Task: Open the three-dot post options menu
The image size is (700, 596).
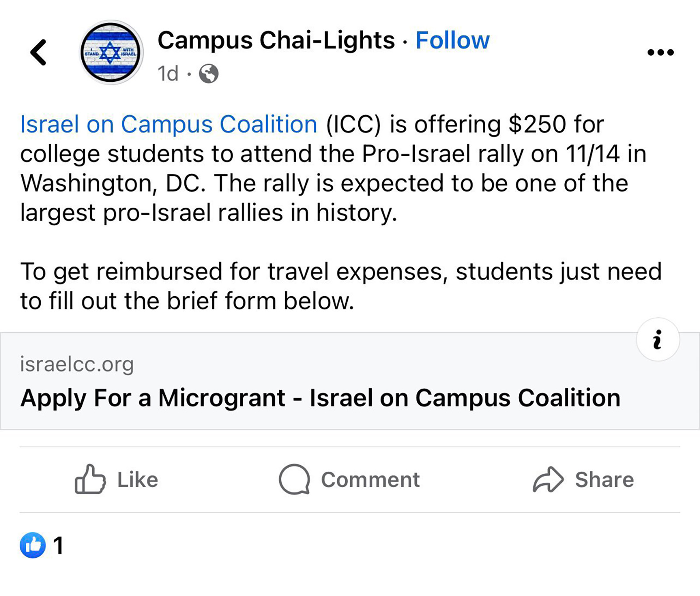Action: [x=660, y=53]
